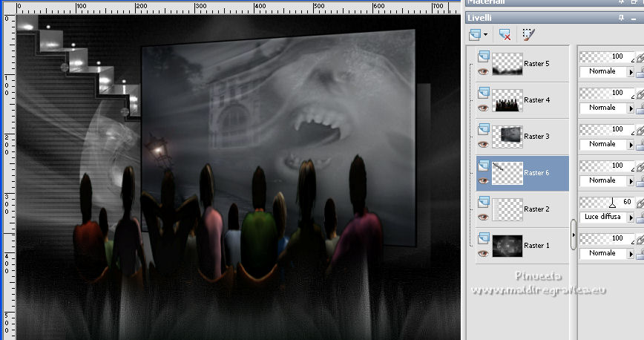The image size is (644, 340).
Task: Click the Raster 6 layer thumbnail
Action: pos(507,173)
